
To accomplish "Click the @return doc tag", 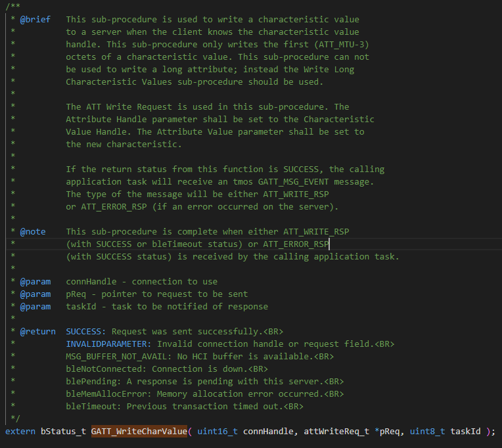I will [38, 331].
